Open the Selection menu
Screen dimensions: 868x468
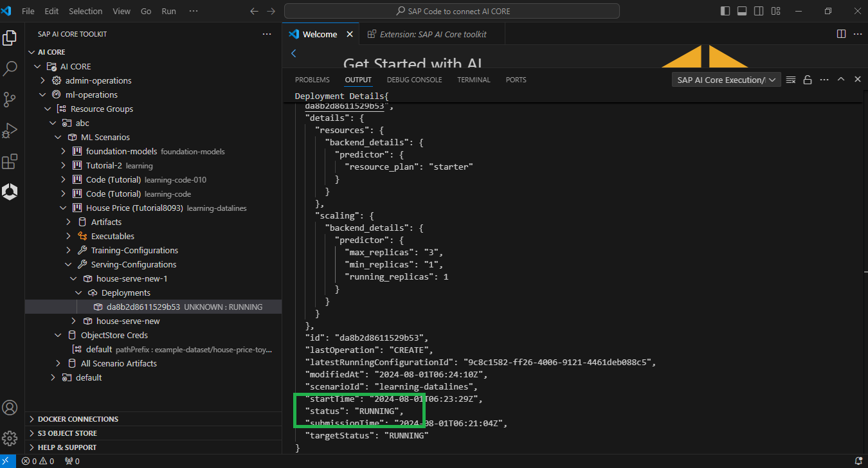(x=86, y=11)
